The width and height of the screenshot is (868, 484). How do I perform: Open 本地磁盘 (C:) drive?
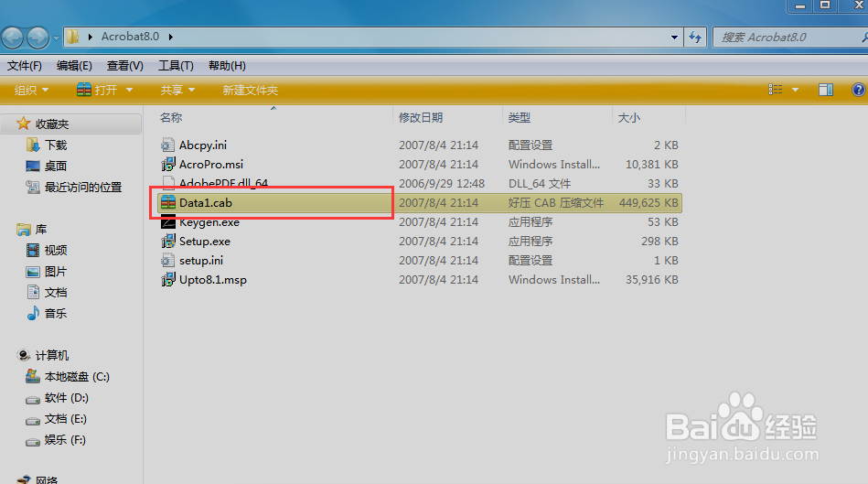pos(77,377)
